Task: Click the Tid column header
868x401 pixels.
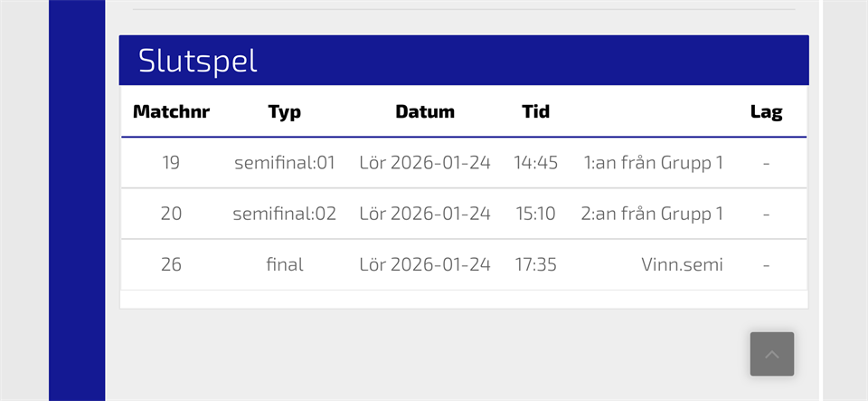Action: click(x=535, y=112)
